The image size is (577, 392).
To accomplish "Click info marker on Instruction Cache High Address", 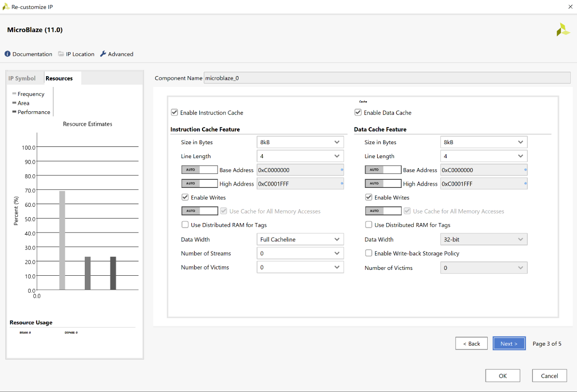I will click(x=342, y=183).
